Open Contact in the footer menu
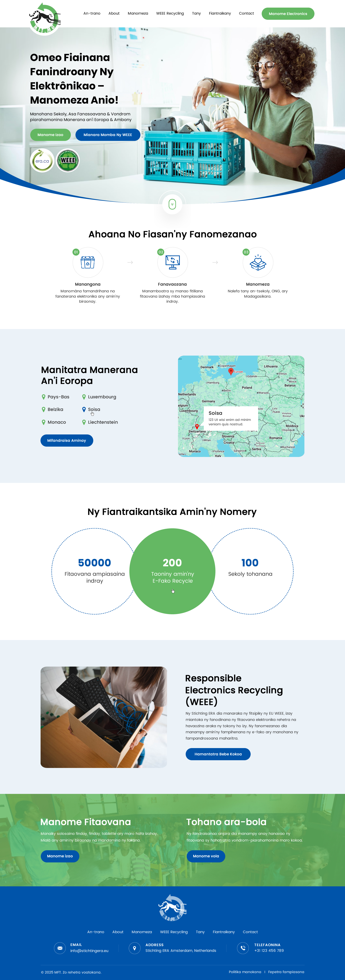The image size is (345, 980). [x=250, y=932]
